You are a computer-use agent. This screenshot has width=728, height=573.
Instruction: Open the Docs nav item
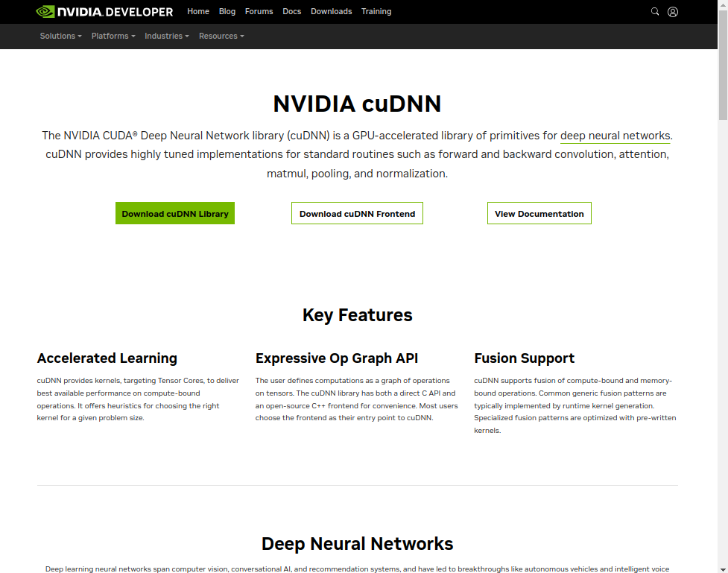(x=291, y=12)
